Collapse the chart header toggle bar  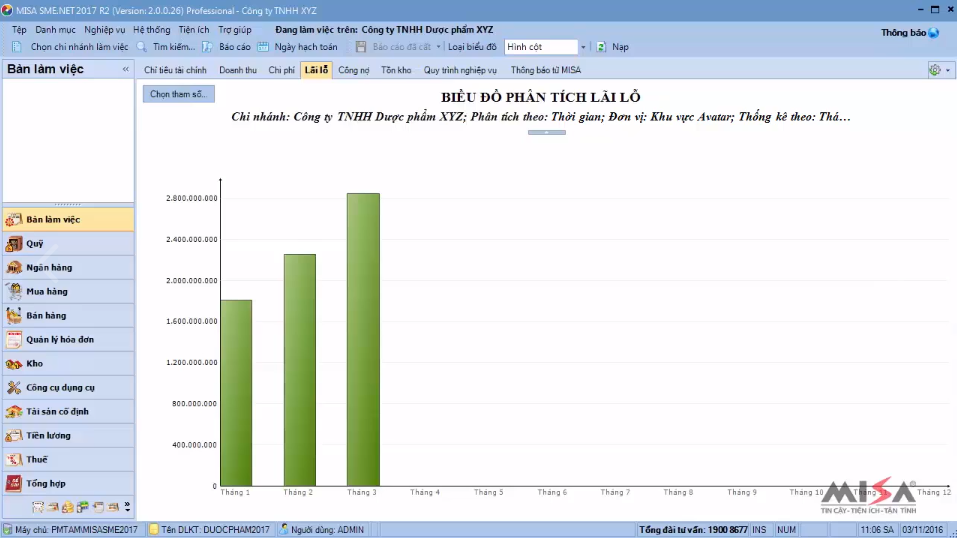[547, 133]
